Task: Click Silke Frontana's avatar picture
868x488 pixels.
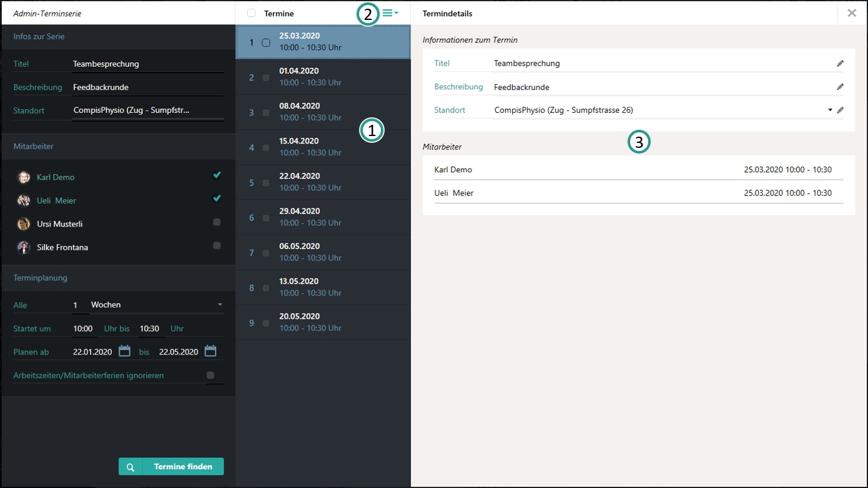Action: point(24,248)
